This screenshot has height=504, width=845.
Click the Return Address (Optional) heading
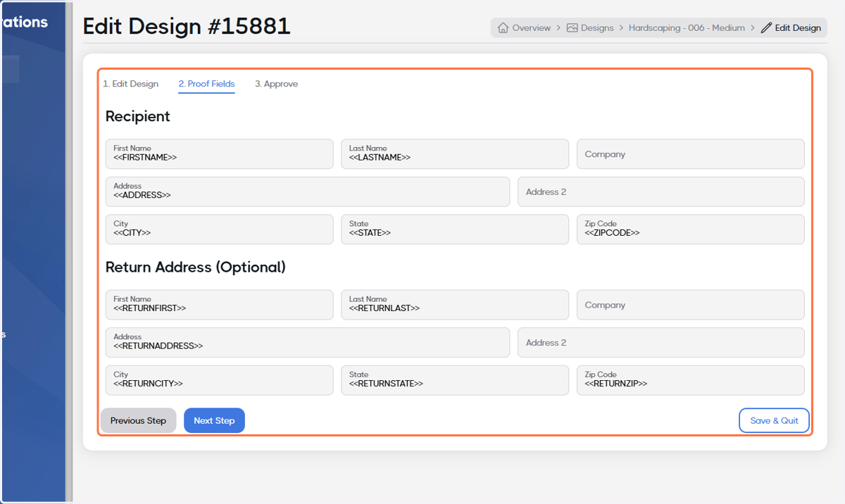(196, 267)
